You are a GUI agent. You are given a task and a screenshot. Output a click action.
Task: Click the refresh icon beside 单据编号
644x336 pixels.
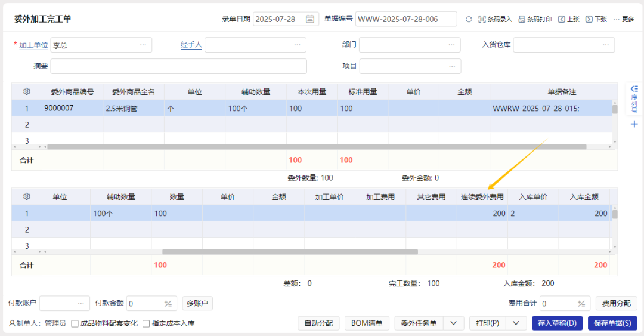(469, 19)
